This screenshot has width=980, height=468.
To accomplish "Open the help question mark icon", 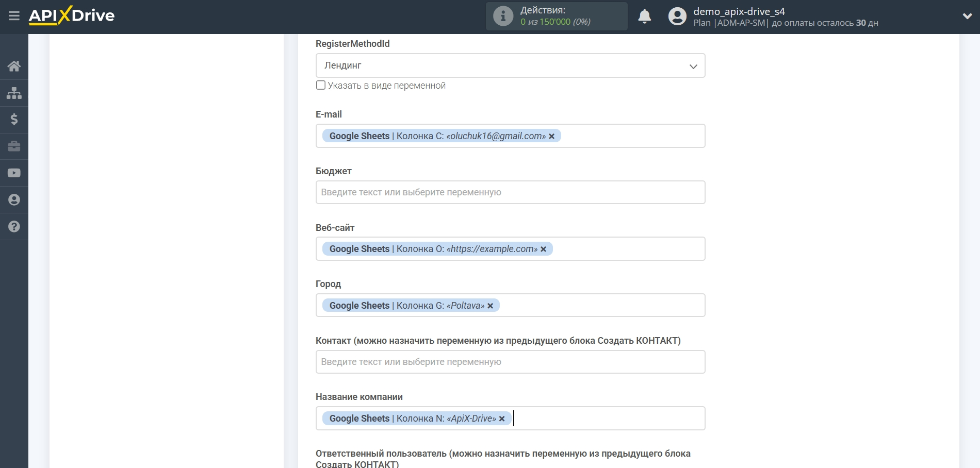I will coord(14,227).
